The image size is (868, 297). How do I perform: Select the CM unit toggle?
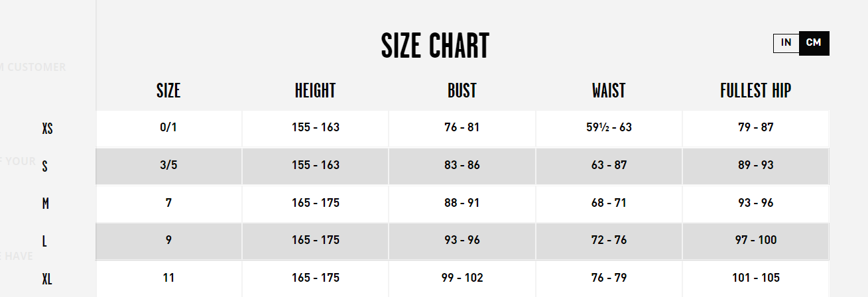814,43
